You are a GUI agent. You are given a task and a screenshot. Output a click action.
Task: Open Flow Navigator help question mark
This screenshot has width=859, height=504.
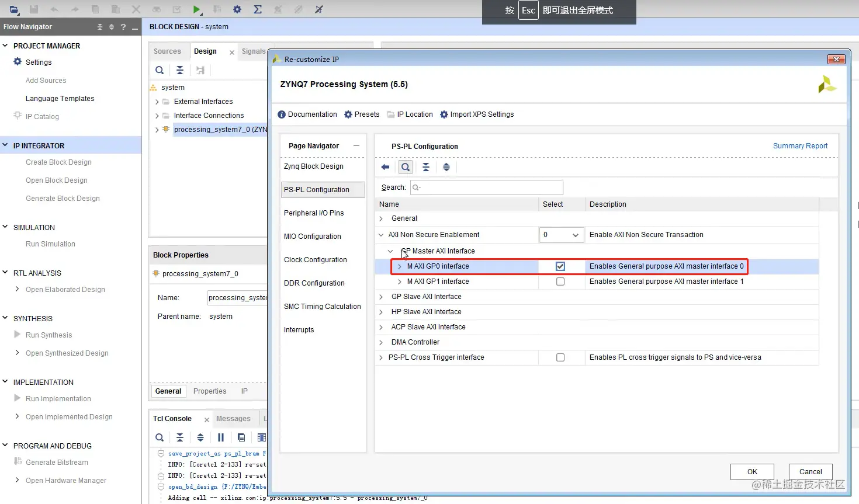point(123,27)
